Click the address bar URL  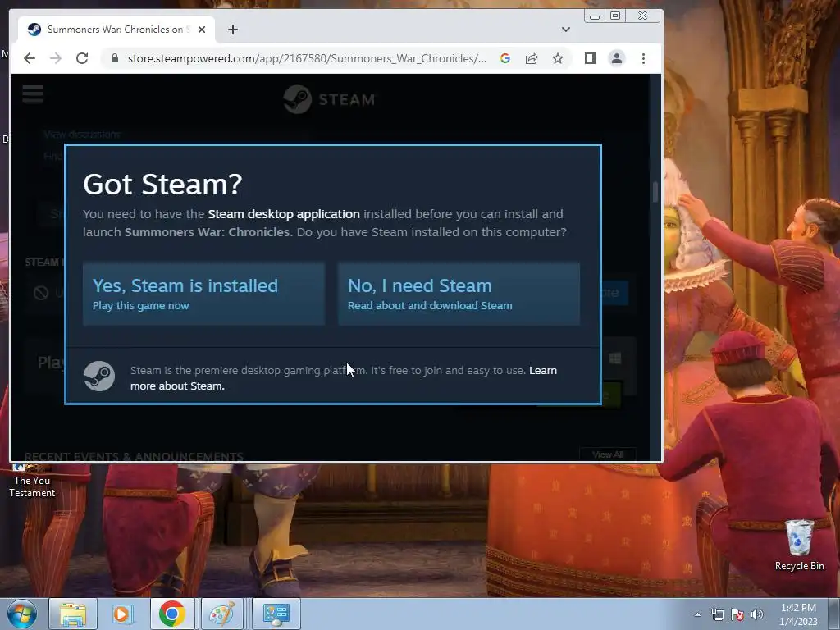[x=307, y=58]
